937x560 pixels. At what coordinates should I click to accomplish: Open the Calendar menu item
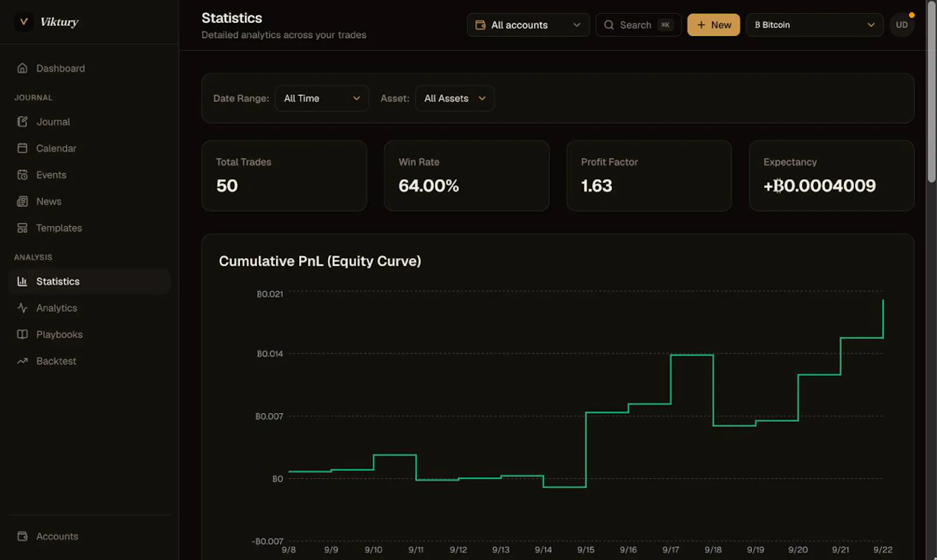click(90, 149)
